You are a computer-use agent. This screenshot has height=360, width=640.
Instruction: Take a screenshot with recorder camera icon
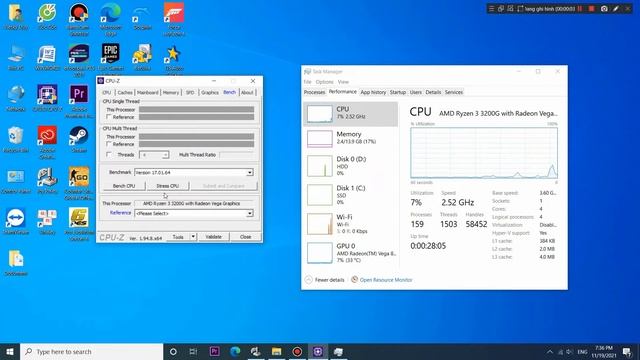coord(604,9)
